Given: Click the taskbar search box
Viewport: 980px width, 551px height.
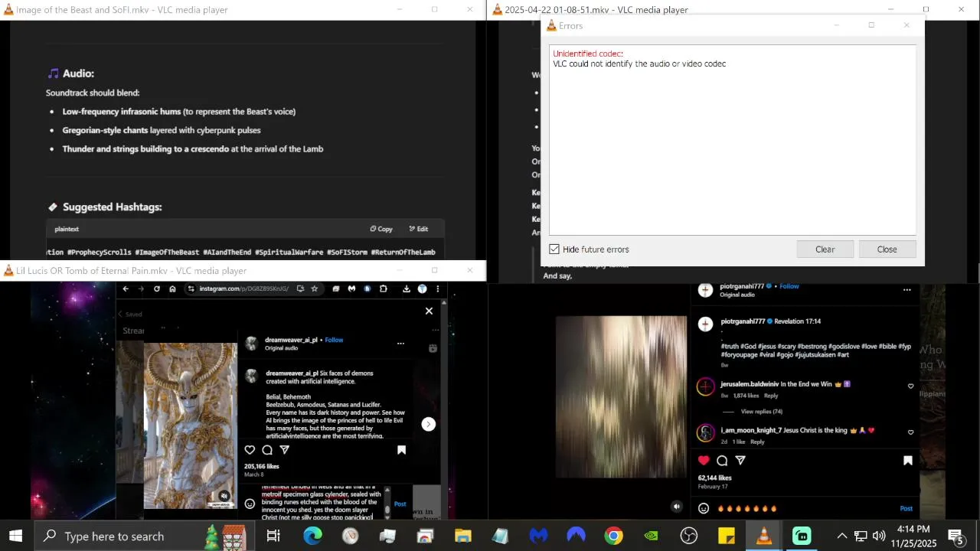Looking at the screenshot, I should 143,536.
